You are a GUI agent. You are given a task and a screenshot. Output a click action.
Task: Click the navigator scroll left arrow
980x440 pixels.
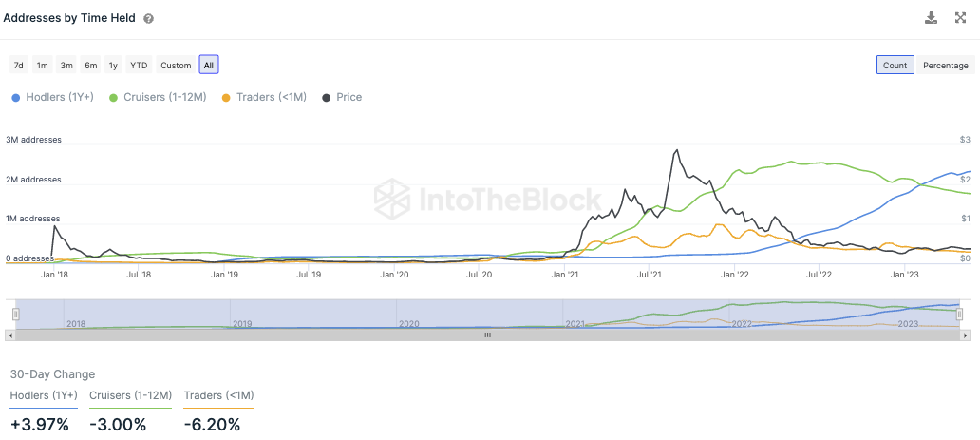coord(10,335)
